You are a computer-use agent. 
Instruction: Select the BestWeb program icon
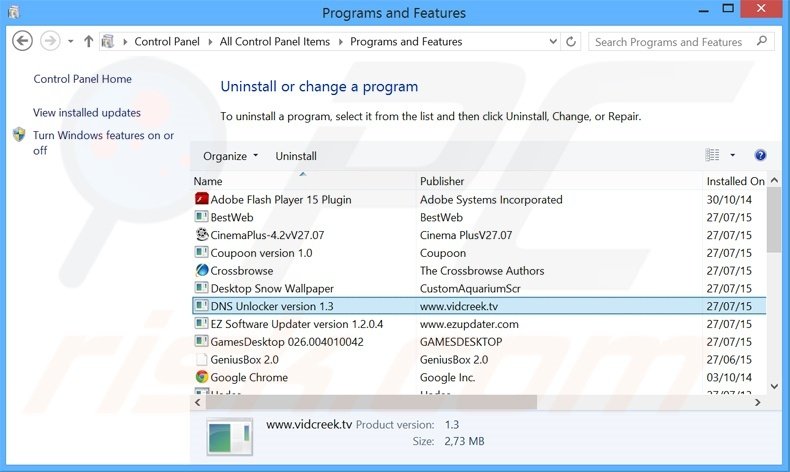pos(202,217)
